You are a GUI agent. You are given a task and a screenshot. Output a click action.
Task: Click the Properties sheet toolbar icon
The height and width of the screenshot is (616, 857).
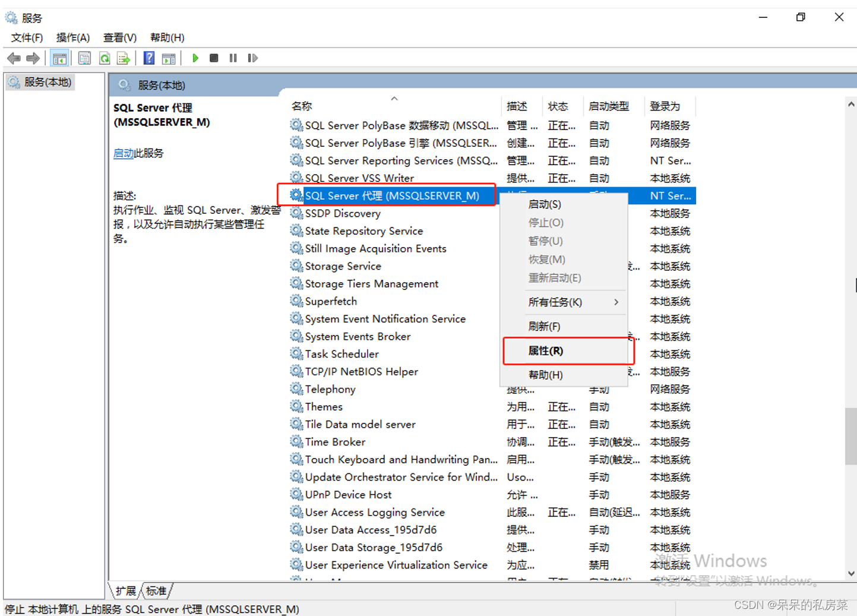click(84, 58)
